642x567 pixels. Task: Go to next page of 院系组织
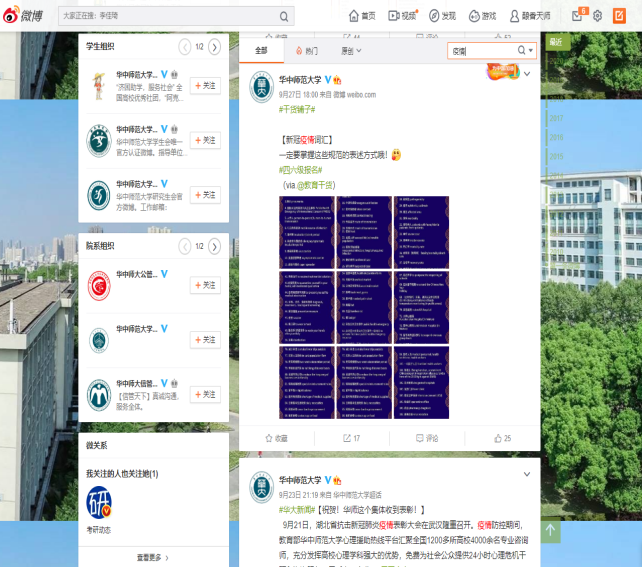(214, 246)
